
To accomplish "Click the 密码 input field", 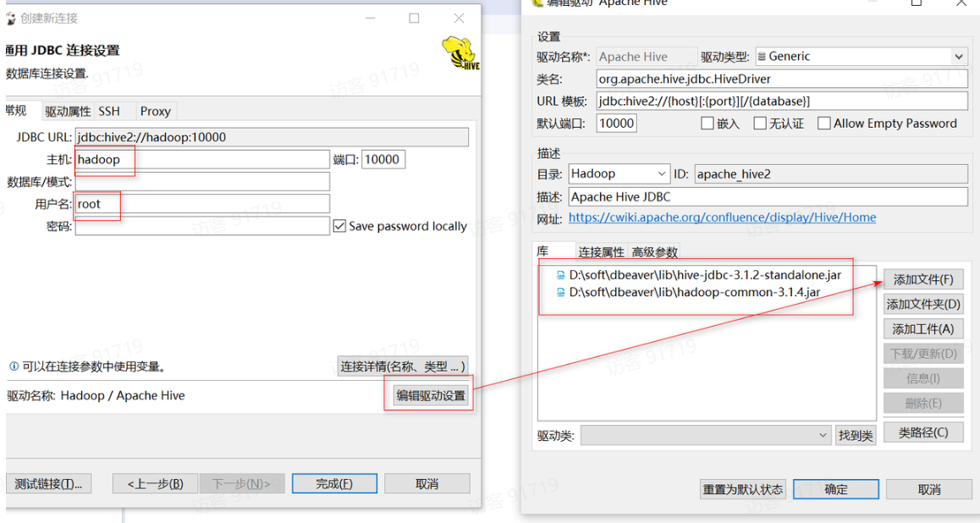I will pos(202,226).
